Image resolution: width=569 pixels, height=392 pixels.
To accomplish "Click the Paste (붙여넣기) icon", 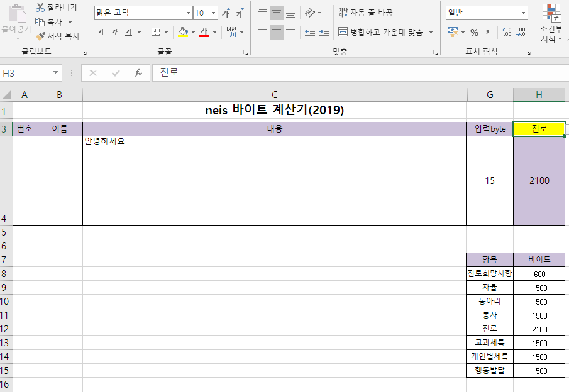I will coord(17,14).
